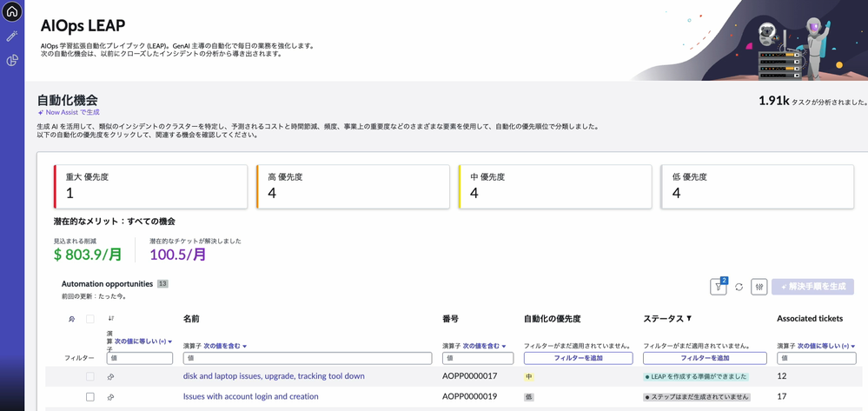Click the AIOps LEAP page title
Image resolution: width=868 pixels, height=411 pixels.
point(83,25)
